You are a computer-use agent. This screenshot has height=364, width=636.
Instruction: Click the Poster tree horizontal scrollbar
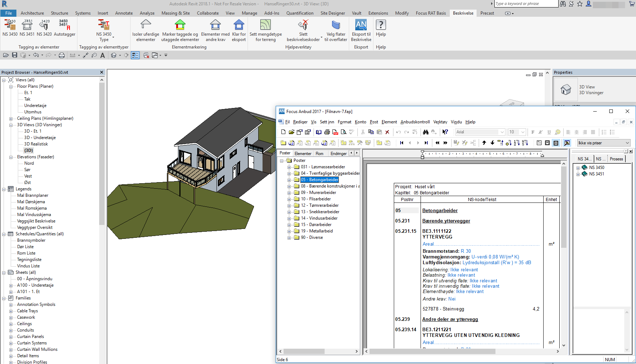point(304,351)
